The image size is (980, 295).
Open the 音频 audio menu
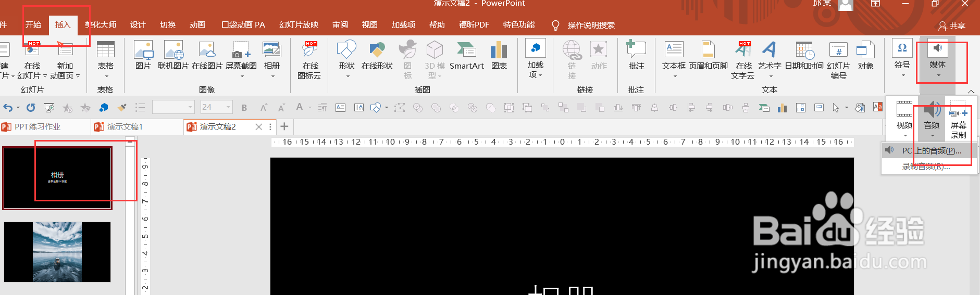[932, 119]
